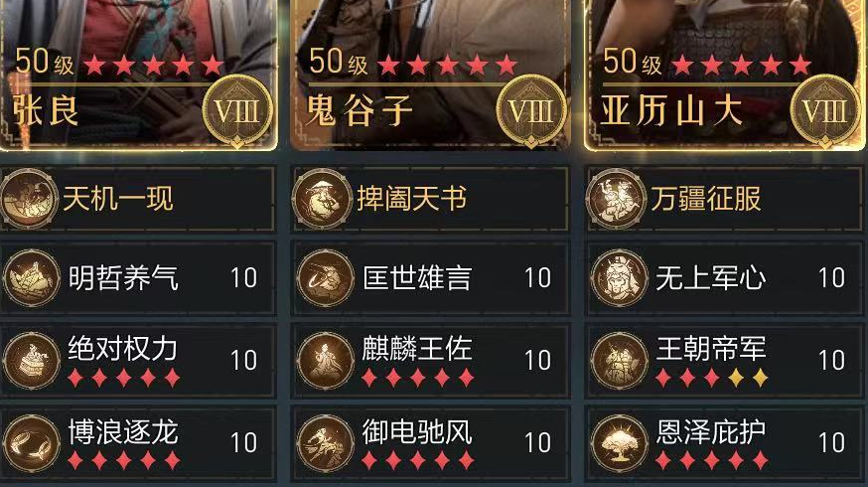Tap the 麒麟王佐 skill icon
This screenshot has width=868, height=487.
326,360
